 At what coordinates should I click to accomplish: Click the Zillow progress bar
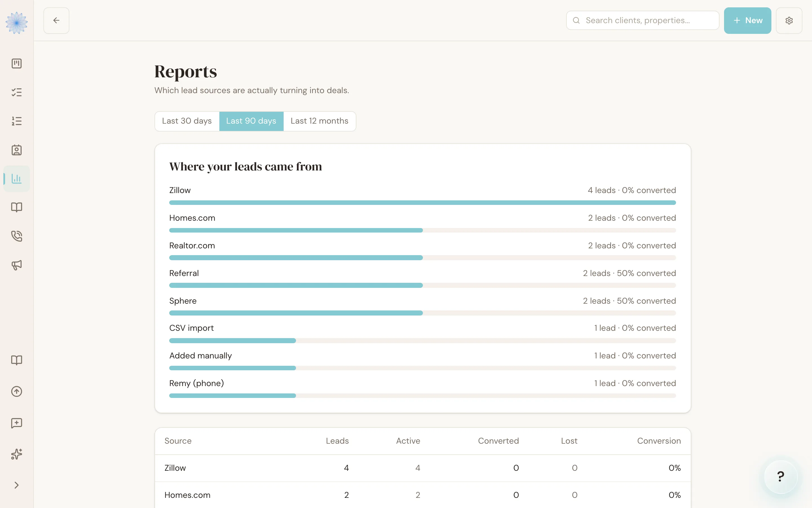coord(422,203)
